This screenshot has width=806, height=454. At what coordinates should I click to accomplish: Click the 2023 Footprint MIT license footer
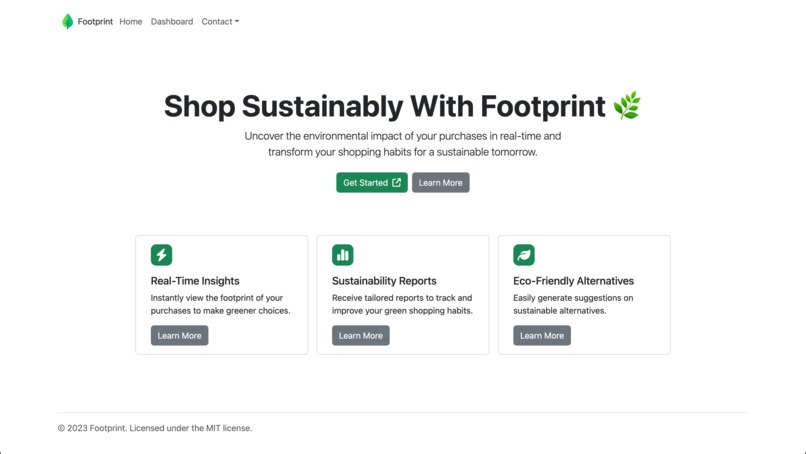pos(155,428)
